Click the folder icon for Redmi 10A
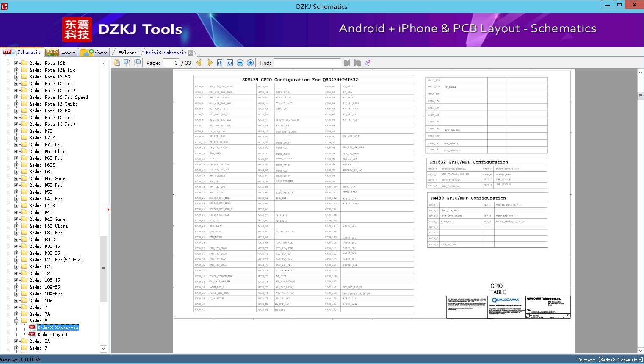Image resolution: width=644 pixels, height=364 pixels. pyautogui.click(x=24, y=300)
